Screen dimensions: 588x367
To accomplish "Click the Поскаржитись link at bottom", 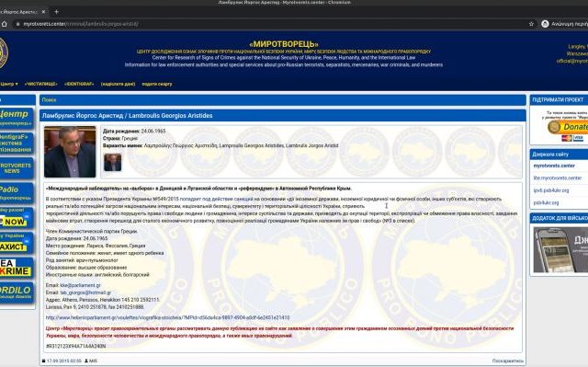I will (508, 361).
